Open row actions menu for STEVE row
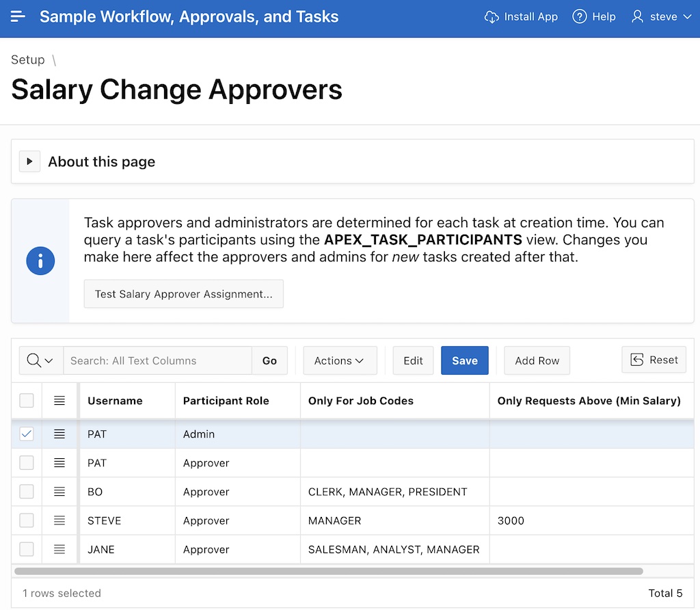This screenshot has height=610, width=700. pyautogui.click(x=59, y=520)
